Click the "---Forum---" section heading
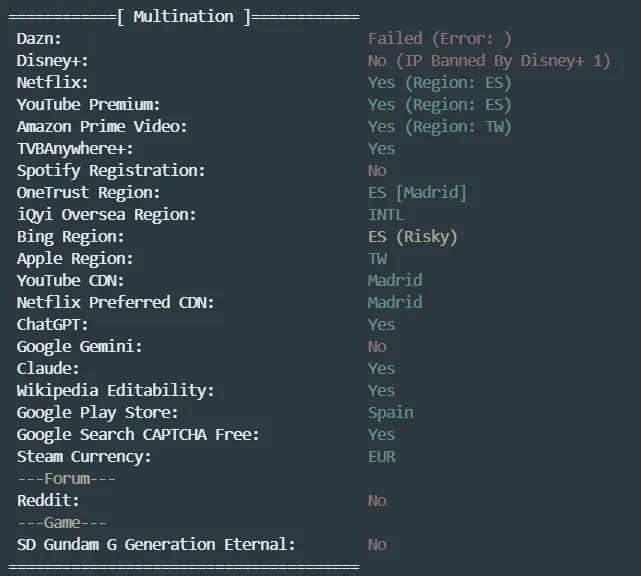This screenshot has width=641, height=576. tap(66, 479)
